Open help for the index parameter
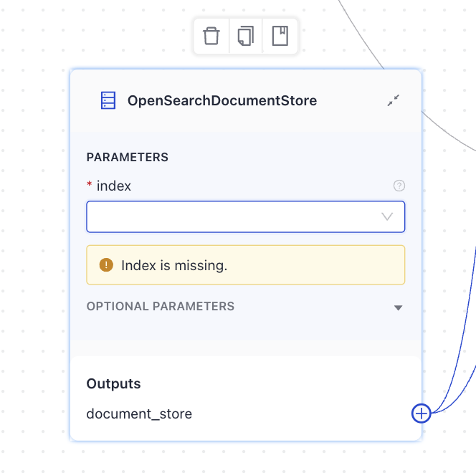The width and height of the screenshot is (476, 473). pyautogui.click(x=399, y=186)
